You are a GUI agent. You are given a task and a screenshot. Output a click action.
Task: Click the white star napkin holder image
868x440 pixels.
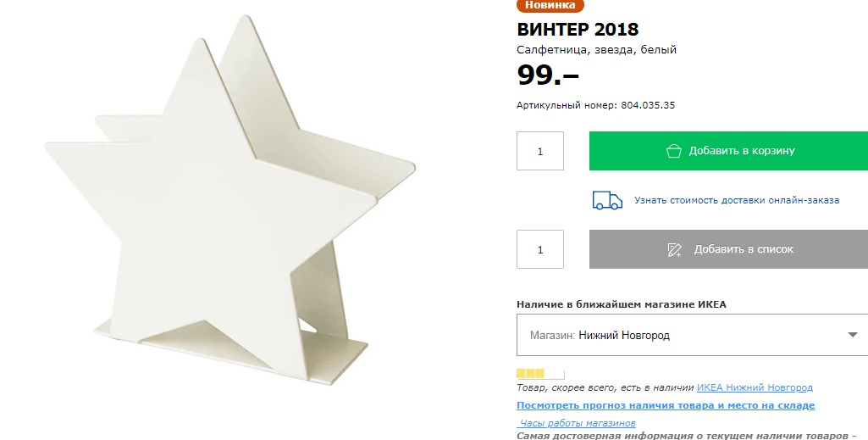229,201
